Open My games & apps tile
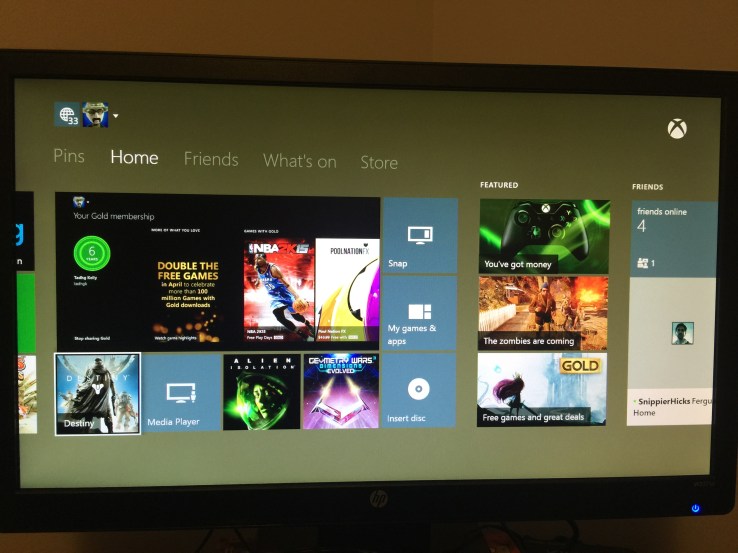Image resolution: width=738 pixels, height=553 pixels. [419, 313]
